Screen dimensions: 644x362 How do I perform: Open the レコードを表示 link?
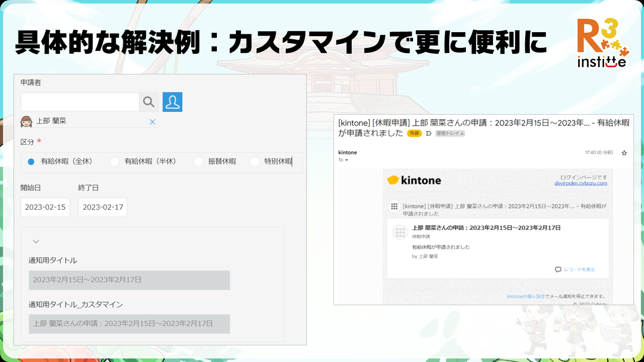coord(579,269)
